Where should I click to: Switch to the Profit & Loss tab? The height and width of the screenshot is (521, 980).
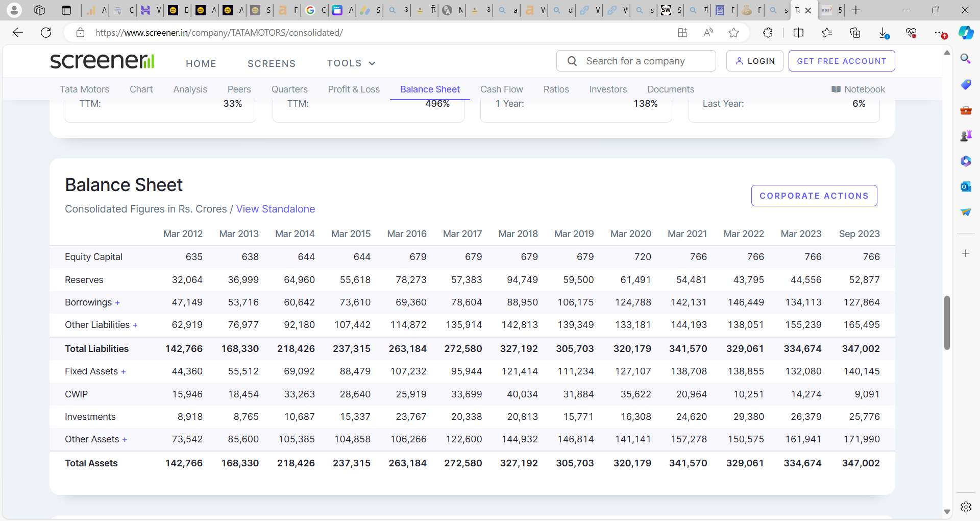click(x=354, y=89)
